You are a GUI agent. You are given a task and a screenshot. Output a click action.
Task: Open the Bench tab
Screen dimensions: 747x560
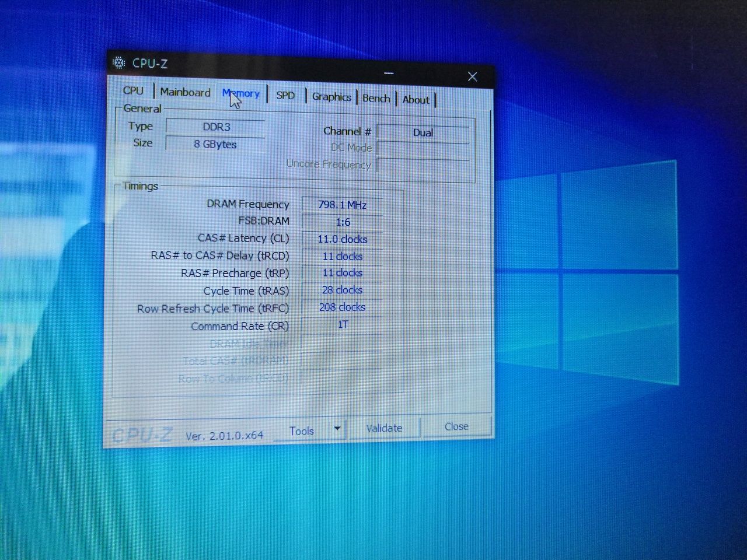[376, 98]
